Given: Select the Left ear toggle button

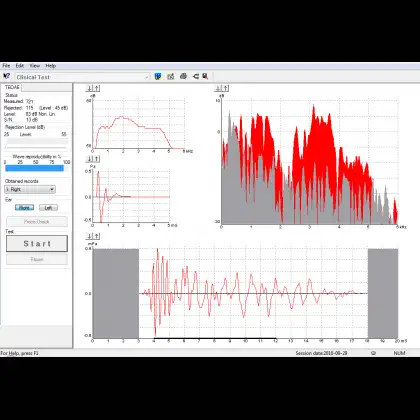Looking at the screenshot, I should [x=48, y=208].
